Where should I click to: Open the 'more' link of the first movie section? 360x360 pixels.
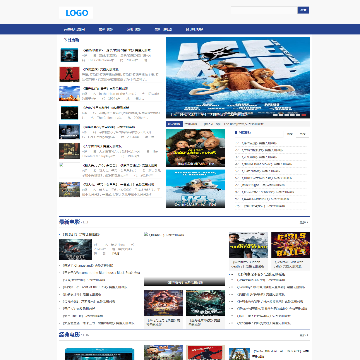coord(304,222)
